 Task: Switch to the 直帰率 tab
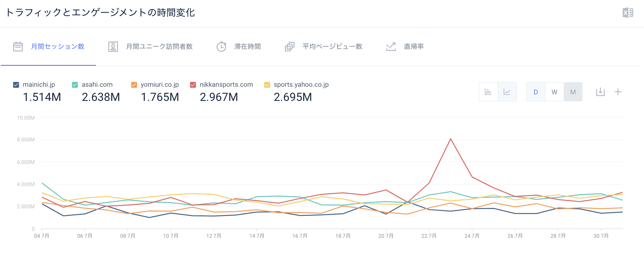pos(414,47)
